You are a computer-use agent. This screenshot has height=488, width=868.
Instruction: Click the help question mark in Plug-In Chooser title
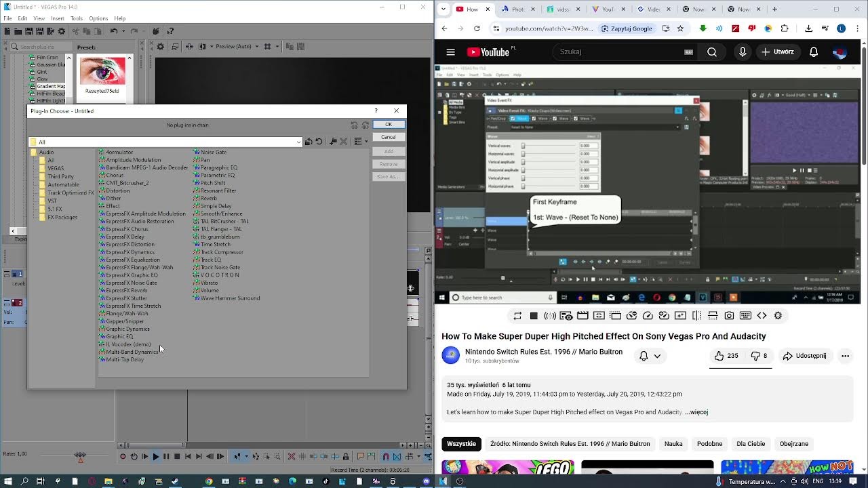coord(376,110)
